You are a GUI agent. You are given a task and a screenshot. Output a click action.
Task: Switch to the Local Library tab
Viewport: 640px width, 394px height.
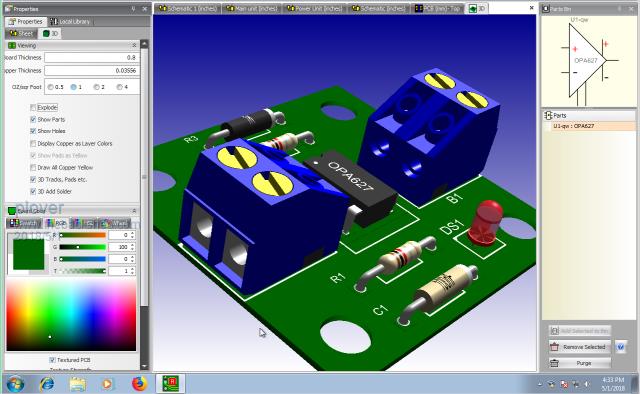tap(70, 21)
